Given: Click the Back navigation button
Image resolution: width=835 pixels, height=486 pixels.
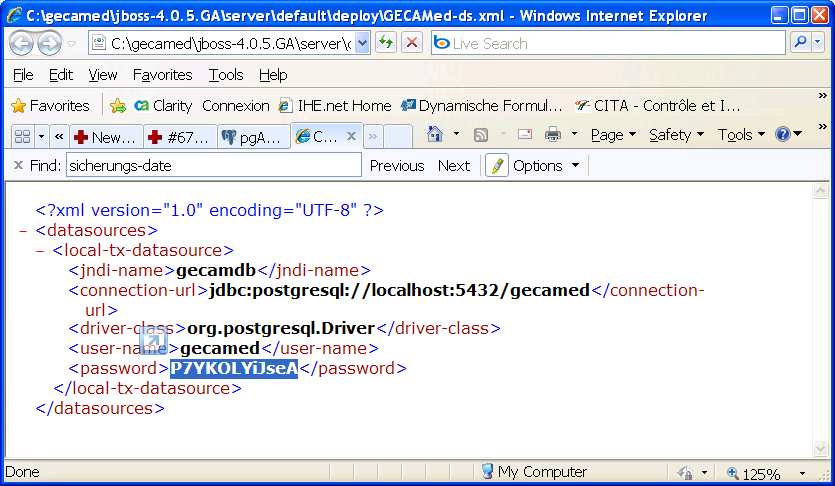Looking at the screenshot, I should tap(22, 43).
